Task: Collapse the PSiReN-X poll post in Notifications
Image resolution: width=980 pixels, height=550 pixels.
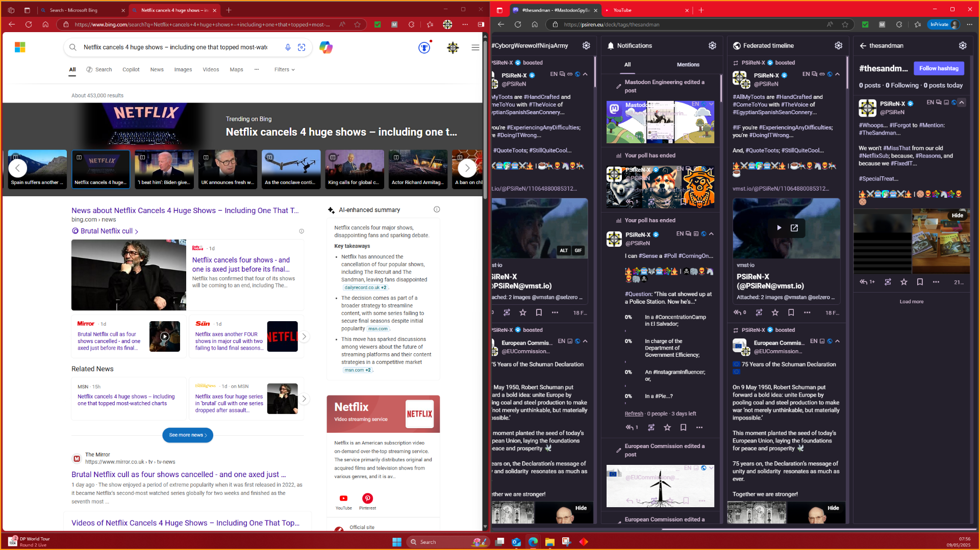Action: [x=711, y=234]
